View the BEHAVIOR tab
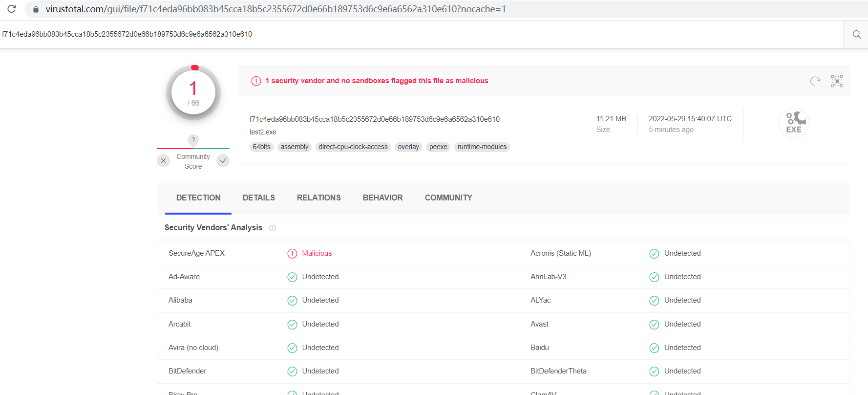 coord(383,198)
